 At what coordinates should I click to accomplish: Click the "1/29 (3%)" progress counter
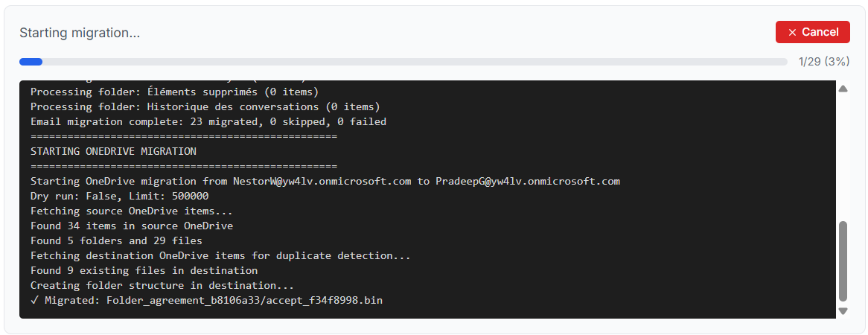point(823,62)
